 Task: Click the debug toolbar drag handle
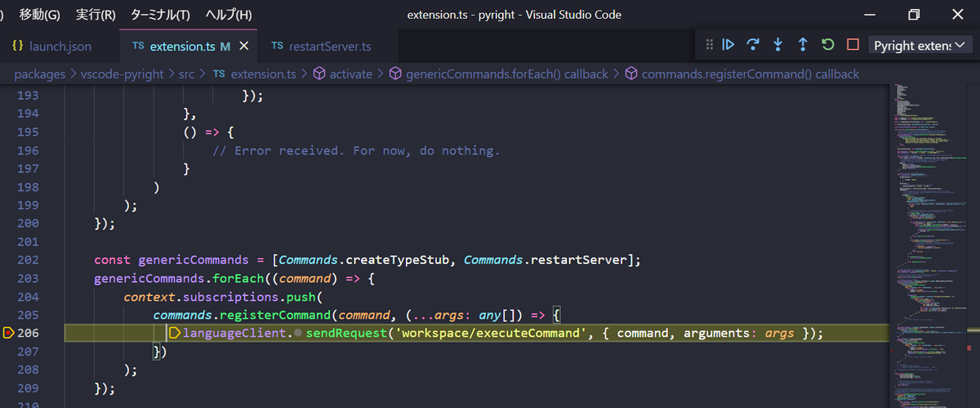(709, 45)
